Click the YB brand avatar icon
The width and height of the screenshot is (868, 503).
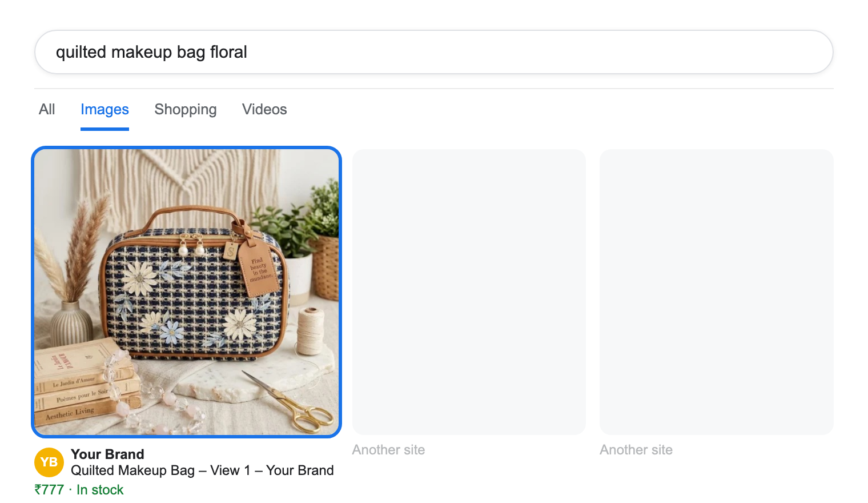[x=49, y=462]
